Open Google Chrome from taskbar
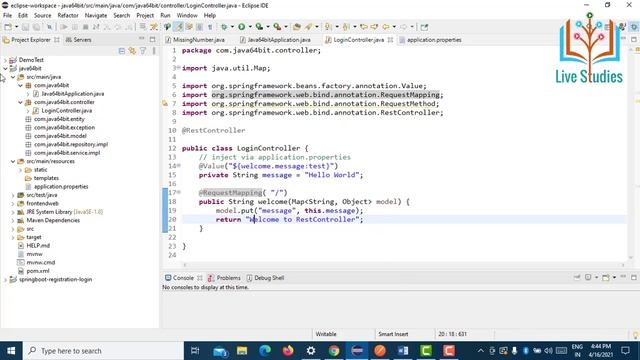Image resolution: width=640 pixels, height=360 pixels. coord(334,351)
